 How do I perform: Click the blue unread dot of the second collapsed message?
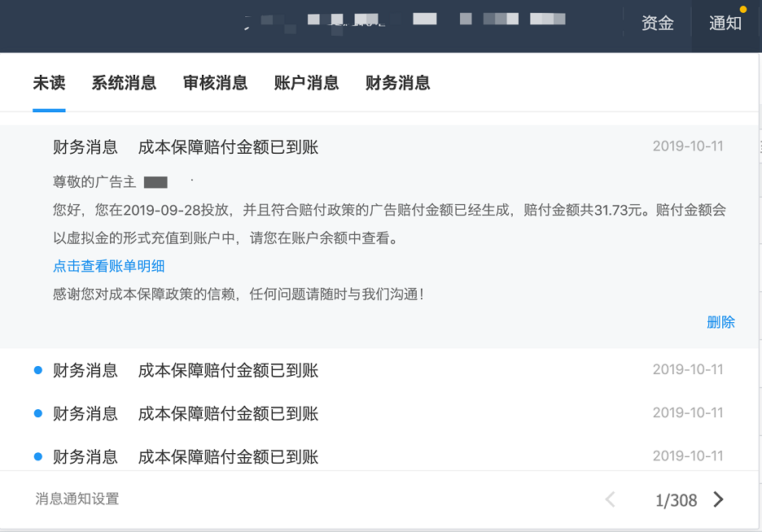[37, 414]
